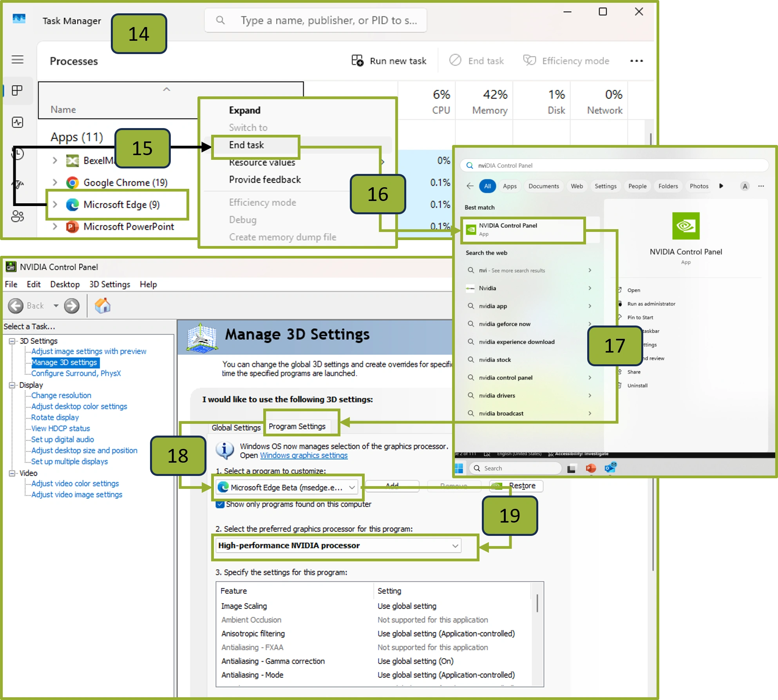Focus the Task Manager search box

[316, 20]
